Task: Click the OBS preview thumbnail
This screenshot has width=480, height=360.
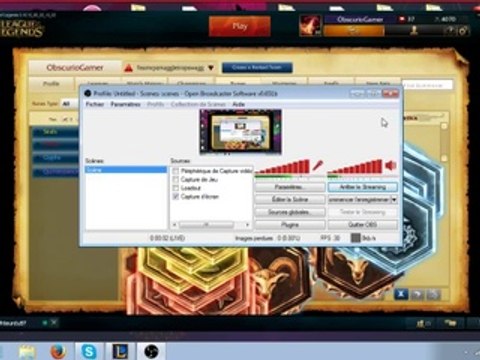Action: point(240,132)
